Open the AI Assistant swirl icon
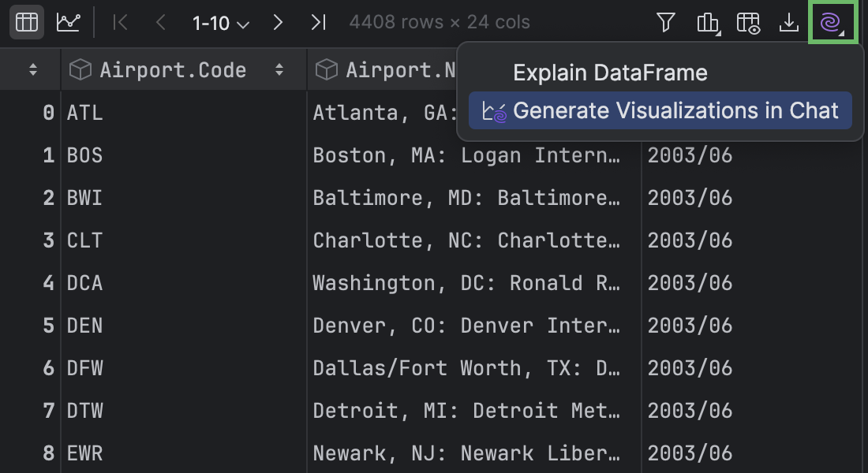Viewport: 868px width, 473px height. [832, 22]
